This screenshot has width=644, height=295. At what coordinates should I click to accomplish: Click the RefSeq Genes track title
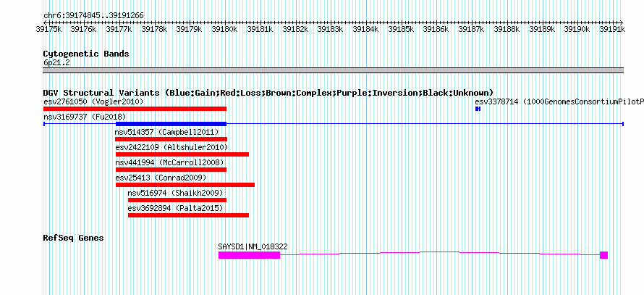[73, 238]
